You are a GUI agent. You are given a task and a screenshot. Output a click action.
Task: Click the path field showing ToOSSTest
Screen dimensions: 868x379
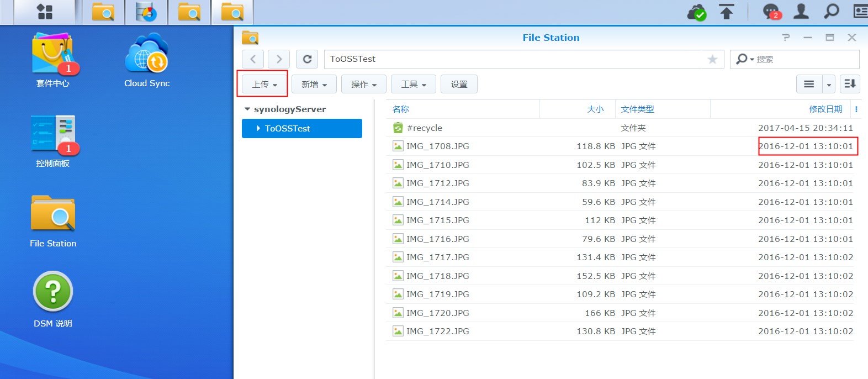pyautogui.click(x=512, y=59)
